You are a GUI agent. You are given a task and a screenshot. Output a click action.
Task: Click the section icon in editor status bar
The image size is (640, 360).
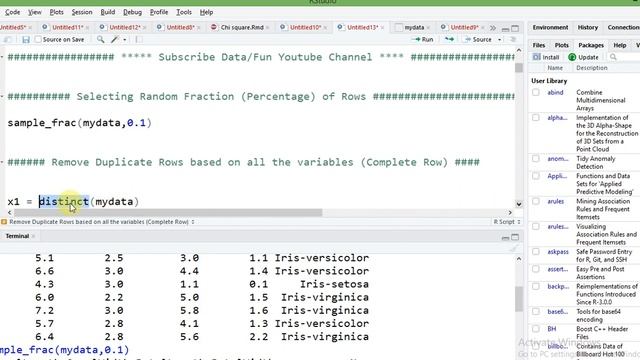tap(4, 222)
